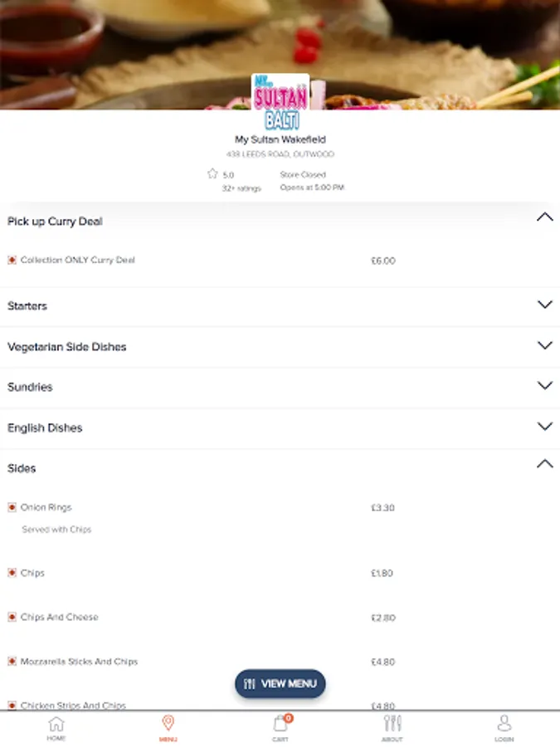Click the star rating icon
Viewport: 560px width, 747px height.
[212, 174]
